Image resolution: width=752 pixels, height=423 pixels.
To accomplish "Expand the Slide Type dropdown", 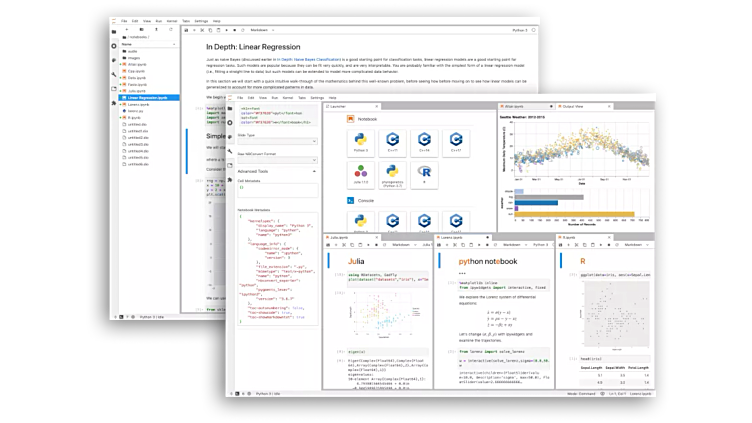I will (x=276, y=143).
